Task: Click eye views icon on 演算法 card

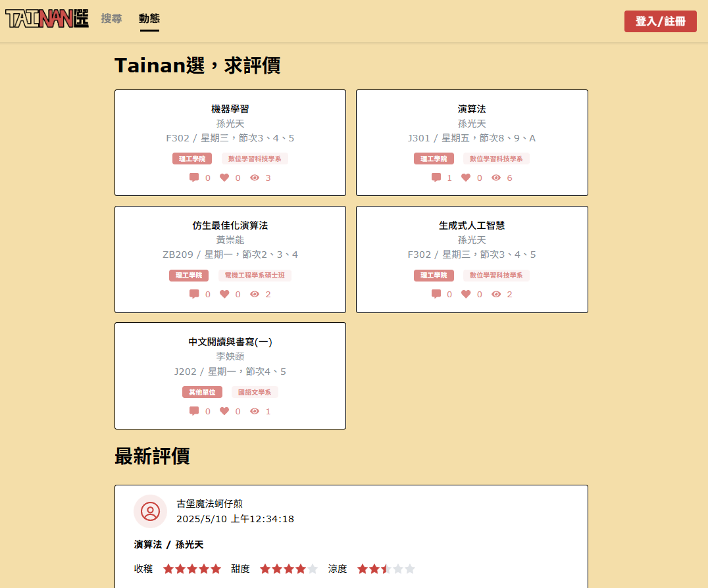Action: click(x=496, y=178)
